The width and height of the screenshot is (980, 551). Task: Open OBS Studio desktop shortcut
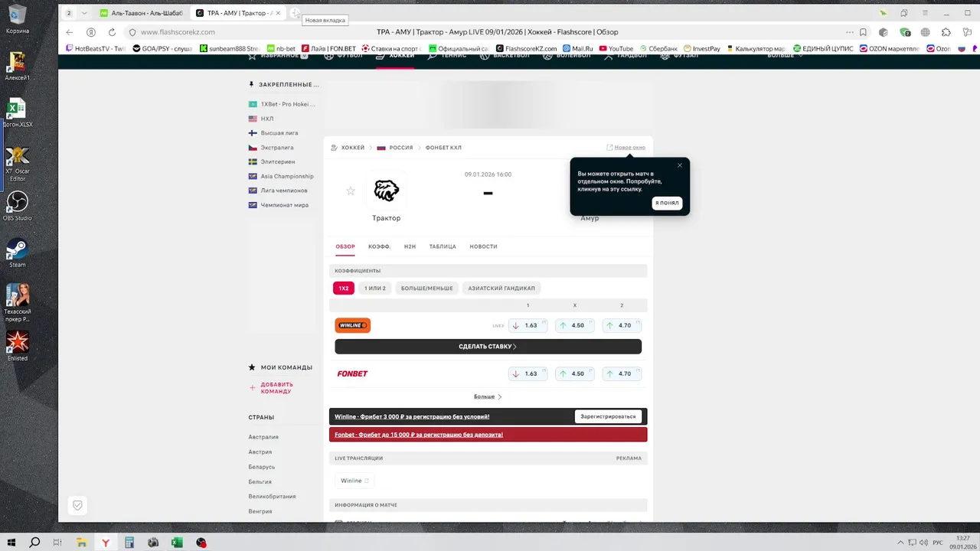[x=17, y=206]
